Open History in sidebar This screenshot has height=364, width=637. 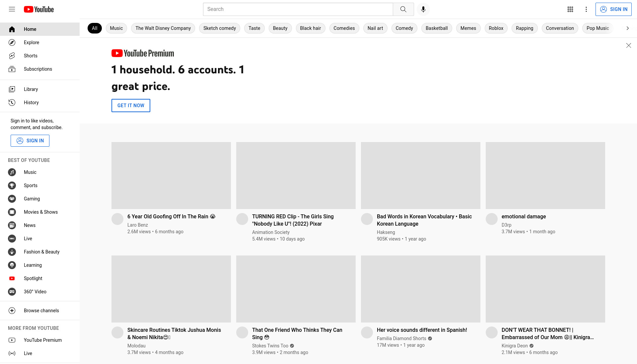click(40, 103)
